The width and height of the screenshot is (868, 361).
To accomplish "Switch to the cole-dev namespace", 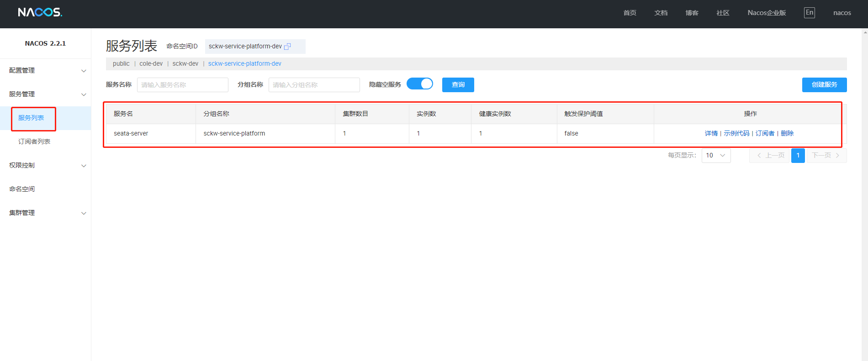I will 151,64.
